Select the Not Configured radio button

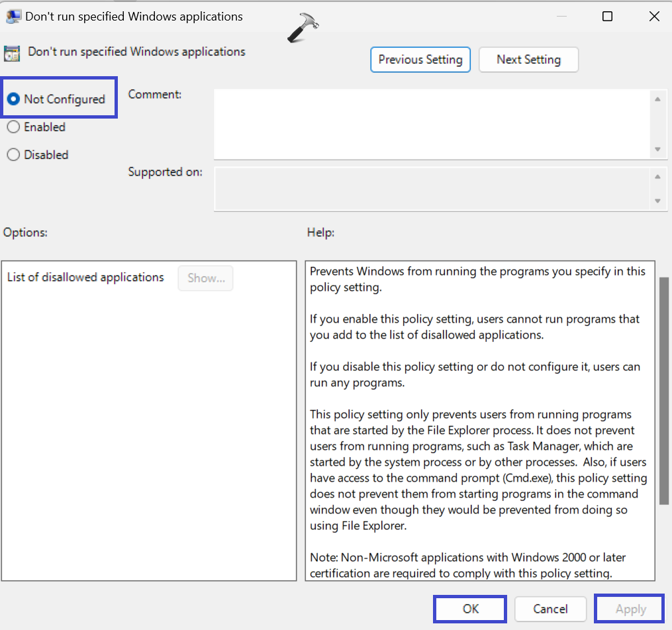coord(13,99)
